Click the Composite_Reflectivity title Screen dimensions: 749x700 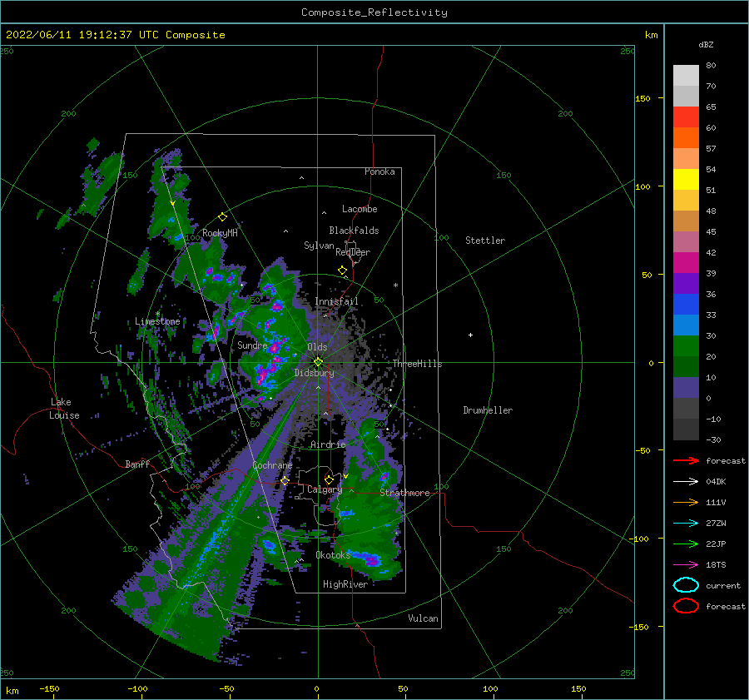click(x=374, y=12)
